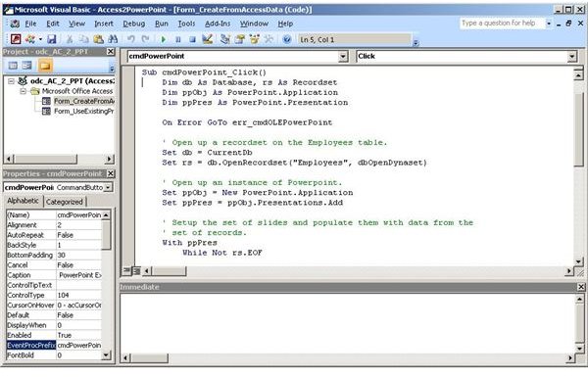Image resolution: width=588 pixels, height=377 pixels.
Task: Save the project with the floppy icon
Action: tap(52, 39)
